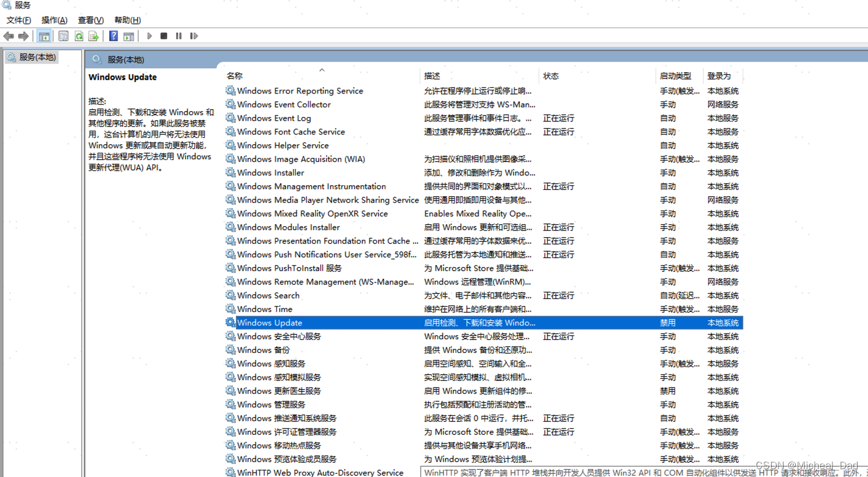Click 'Enables Mixed Reality Ope...' description cell

coord(478,214)
